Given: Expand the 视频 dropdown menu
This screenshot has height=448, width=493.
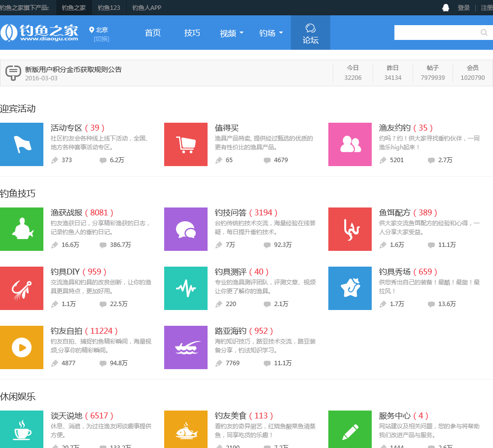Looking at the screenshot, I should 232,33.
